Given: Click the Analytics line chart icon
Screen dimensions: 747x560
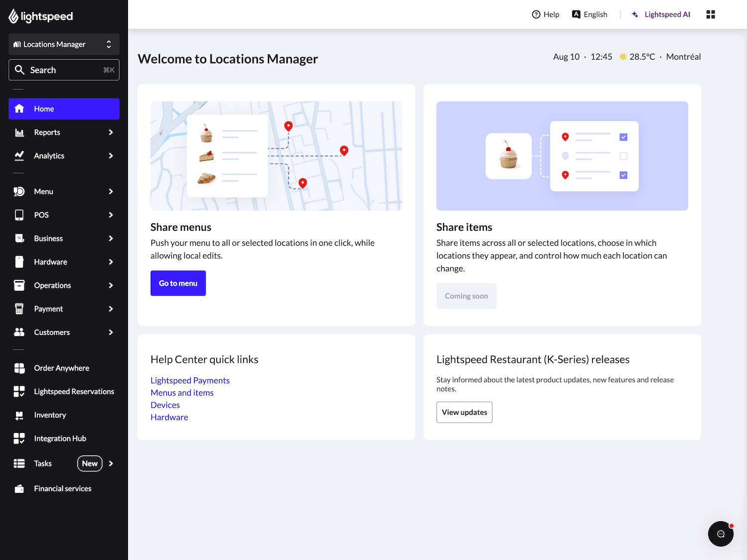Looking at the screenshot, I should (19, 156).
